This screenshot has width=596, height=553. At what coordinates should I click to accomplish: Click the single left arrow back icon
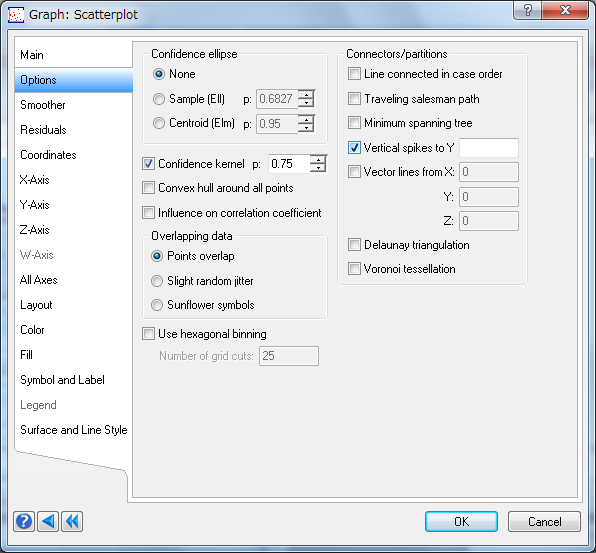48,521
